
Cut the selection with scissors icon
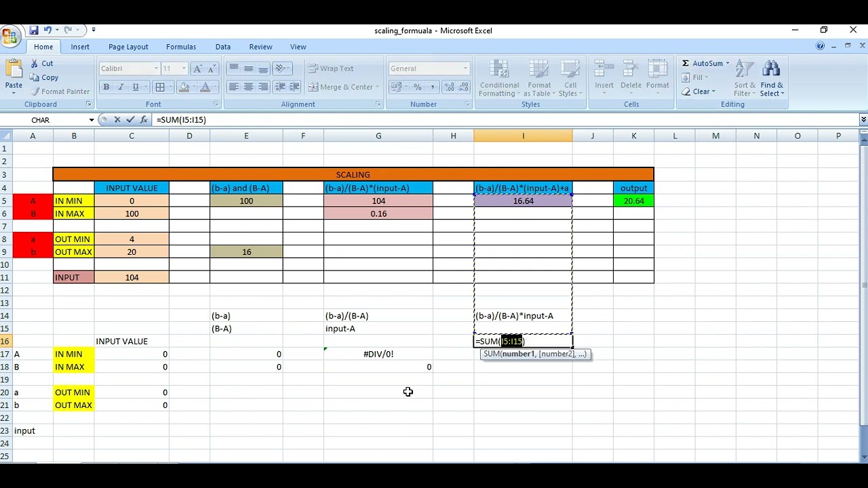[41, 64]
